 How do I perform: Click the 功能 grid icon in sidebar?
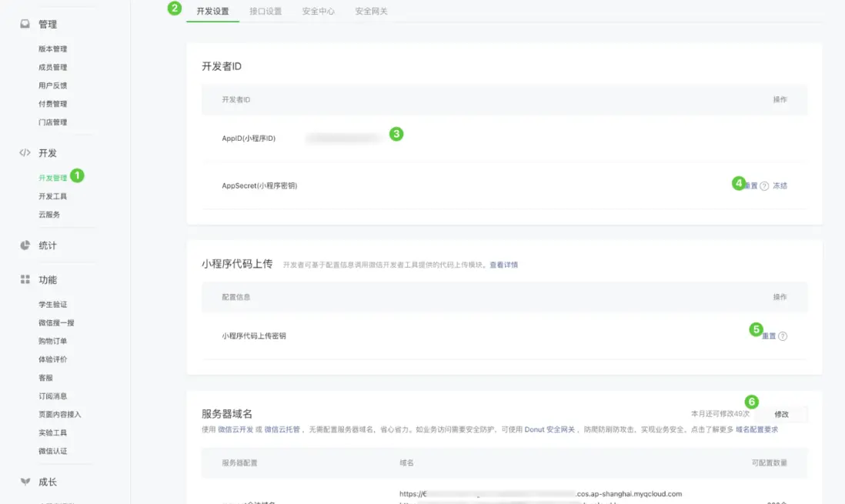click(x=26, y=279)
